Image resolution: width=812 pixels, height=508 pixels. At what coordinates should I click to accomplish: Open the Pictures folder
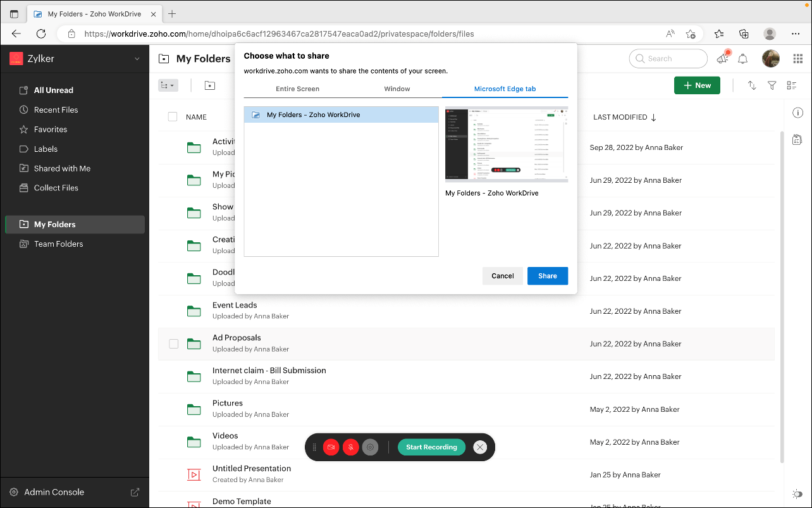(228, 403)
